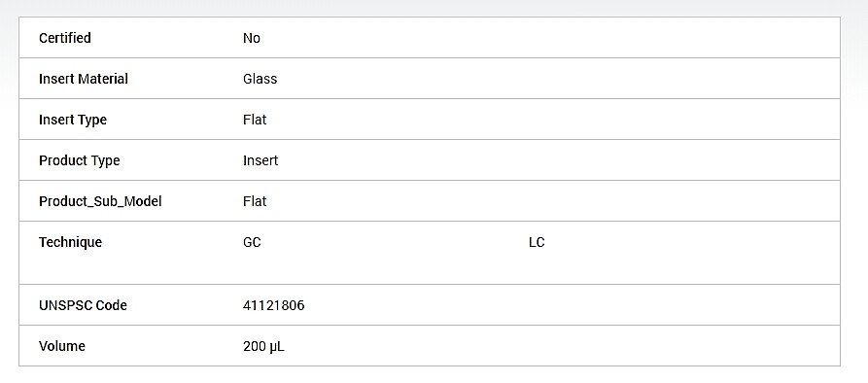Click the 200 µL volume value
The height and width of the screenshot is (383, 868).
263,347
